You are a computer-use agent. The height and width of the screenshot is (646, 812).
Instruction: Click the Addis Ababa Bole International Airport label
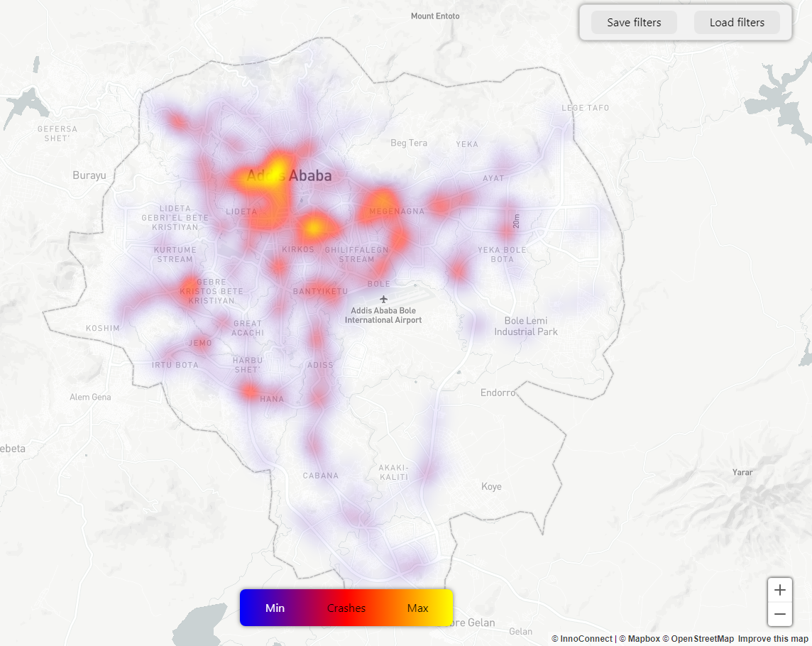tap(383, 315)
